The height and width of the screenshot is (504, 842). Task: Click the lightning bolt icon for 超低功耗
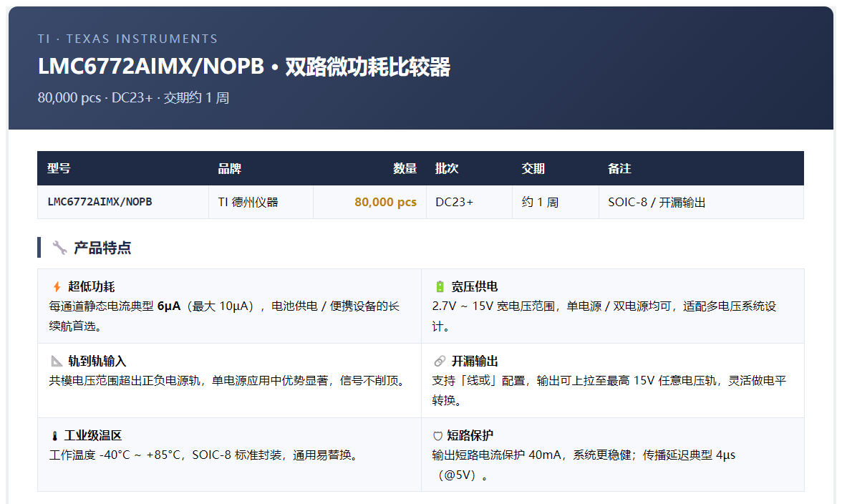pos(57,286)
